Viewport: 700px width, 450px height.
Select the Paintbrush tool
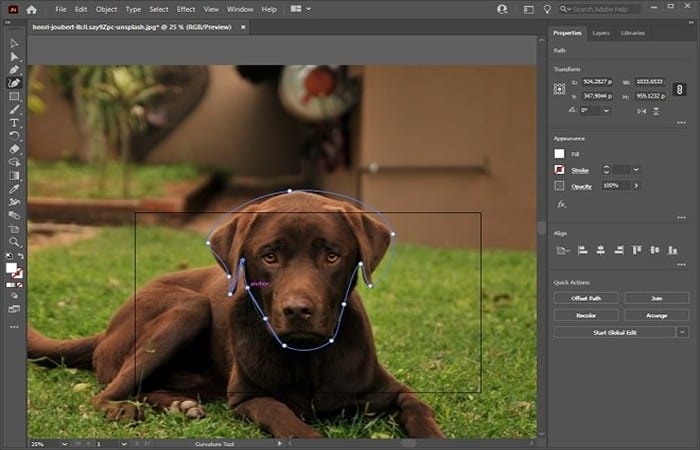click(x=14, y=109)
